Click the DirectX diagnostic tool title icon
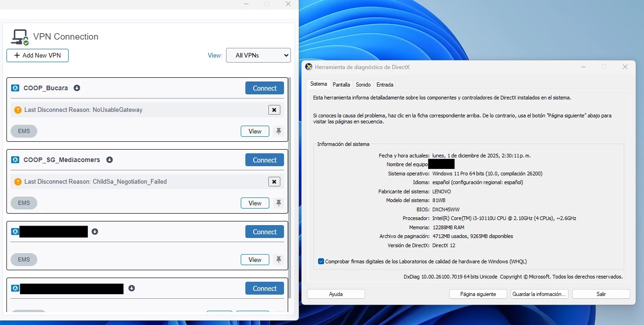The width and height of the screenshot is (644, 325). click(309, 67)
